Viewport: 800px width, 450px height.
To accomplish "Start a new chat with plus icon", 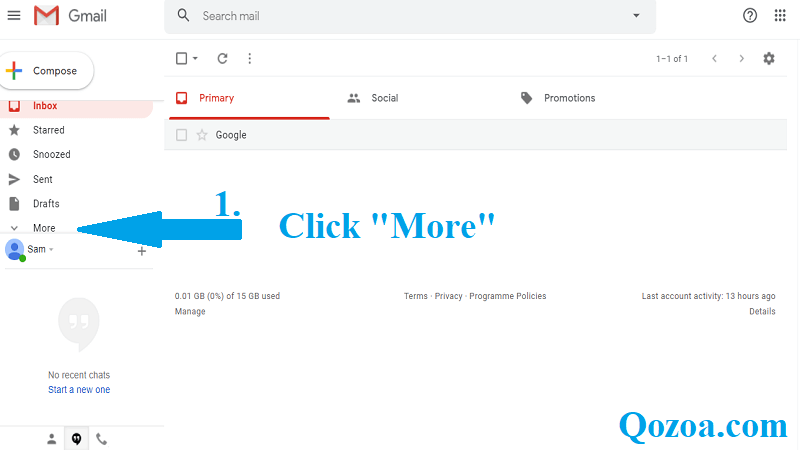I will (x=142, y=251).
